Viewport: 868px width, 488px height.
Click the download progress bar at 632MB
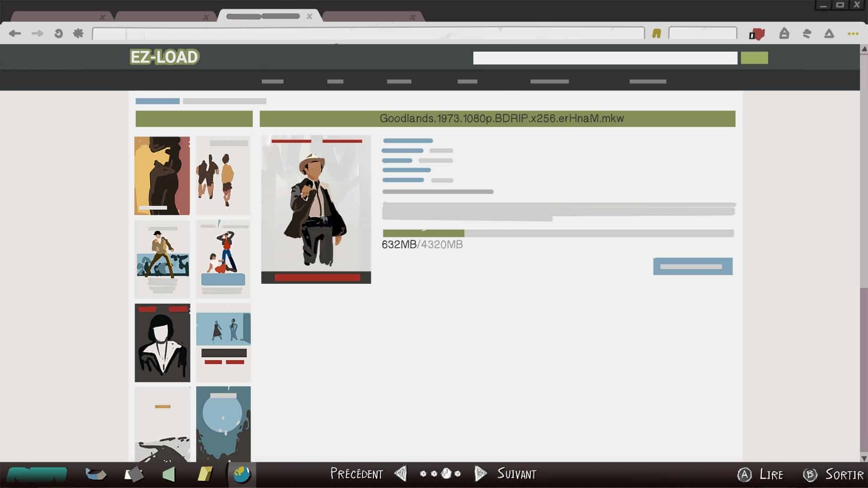557,233
